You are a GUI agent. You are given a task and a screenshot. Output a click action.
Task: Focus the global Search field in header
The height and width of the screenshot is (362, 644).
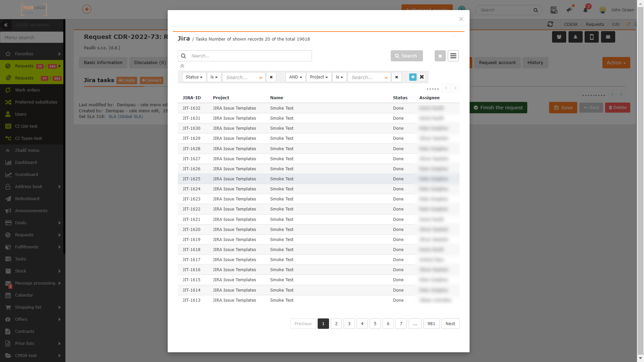(x=508, y=10)
